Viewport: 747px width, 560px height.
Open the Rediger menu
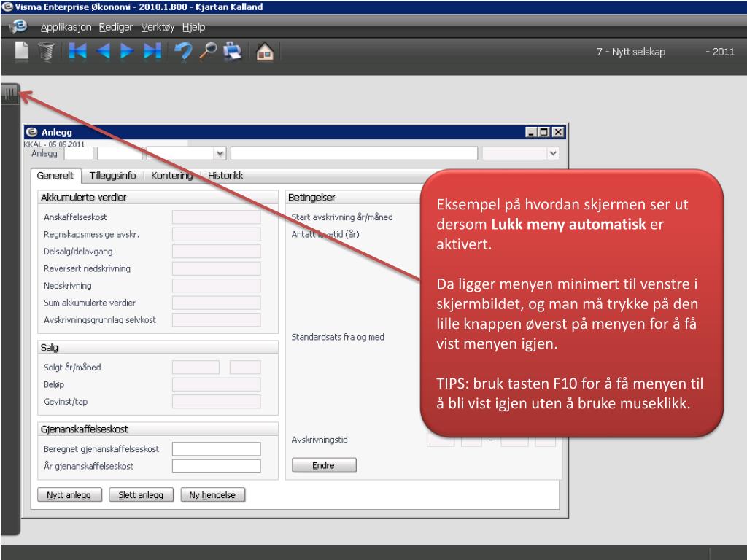(x=116, y=27)
